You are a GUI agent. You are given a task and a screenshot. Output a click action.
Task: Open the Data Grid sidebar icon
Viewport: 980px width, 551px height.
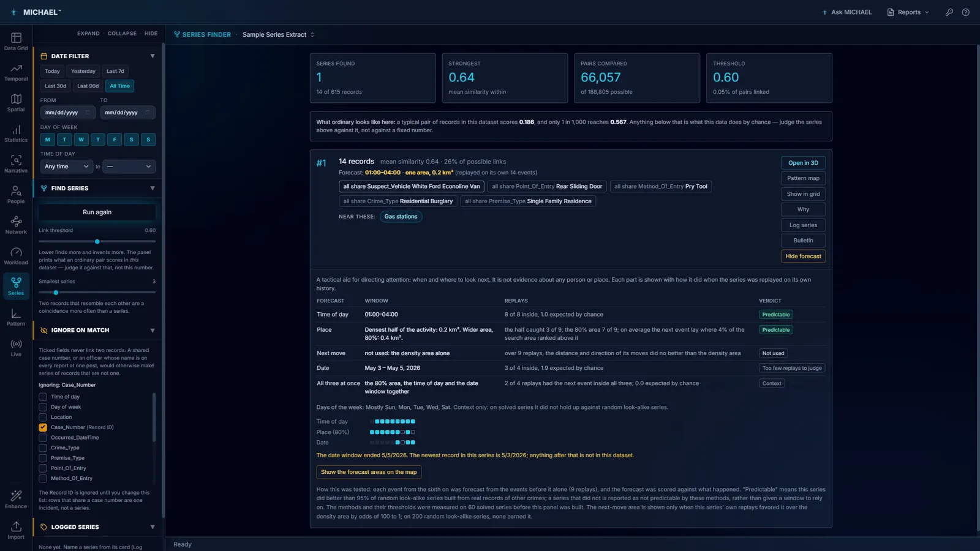pyautogui.click(x=16, y=41)
